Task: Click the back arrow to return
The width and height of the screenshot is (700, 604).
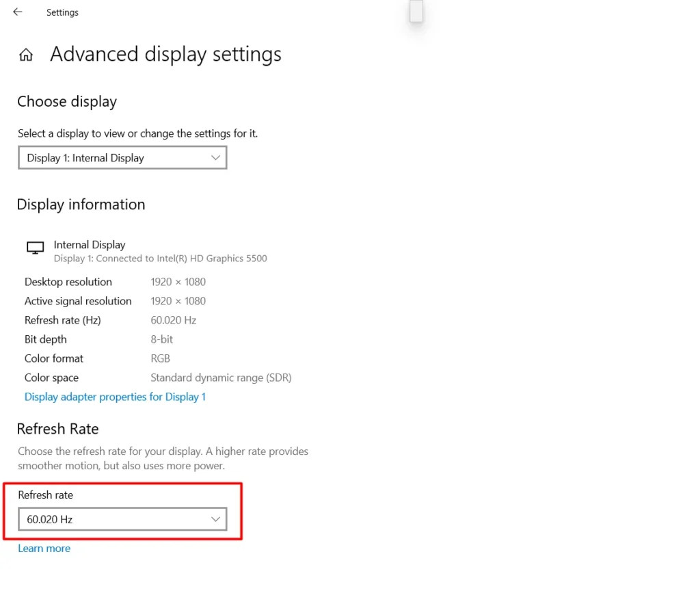Action: pos(17,12)
